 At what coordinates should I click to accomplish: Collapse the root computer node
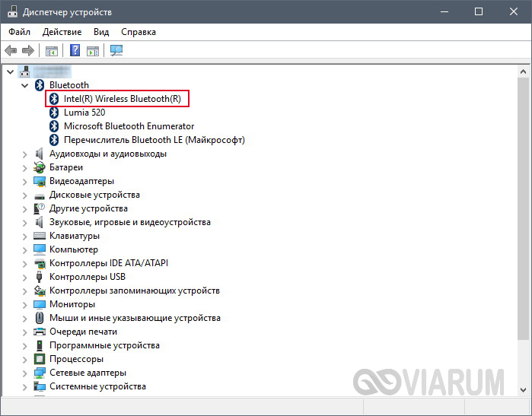10,72
